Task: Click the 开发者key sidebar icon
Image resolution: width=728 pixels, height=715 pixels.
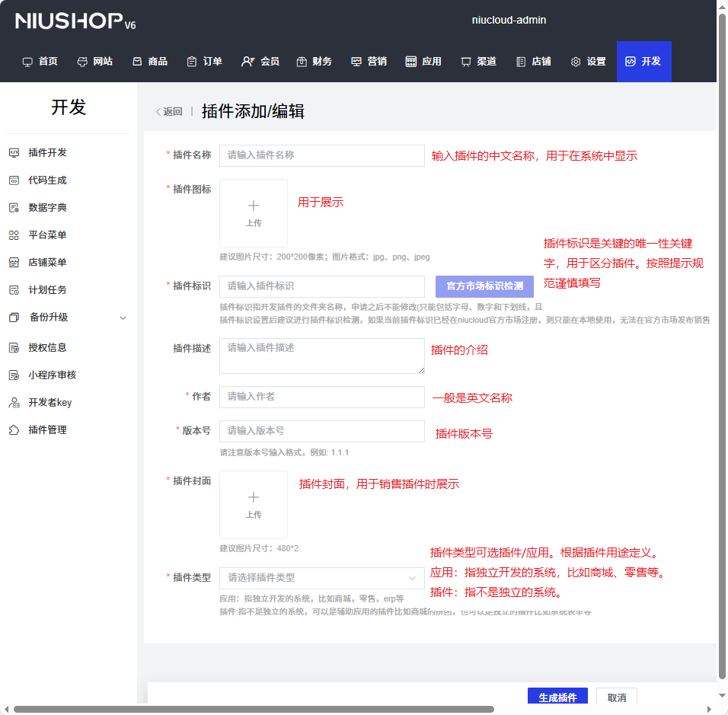Action: coord(14,403)
